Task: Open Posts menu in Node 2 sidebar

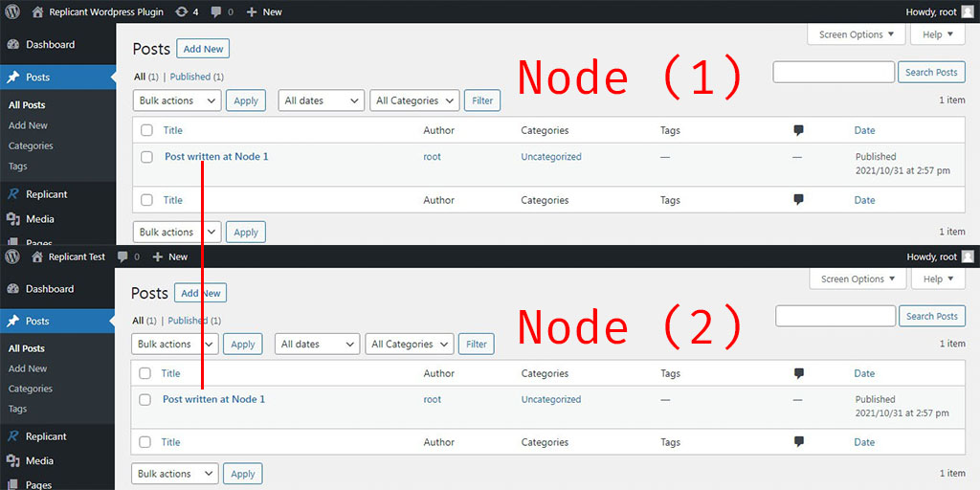Action: click(x=57, y=321)
